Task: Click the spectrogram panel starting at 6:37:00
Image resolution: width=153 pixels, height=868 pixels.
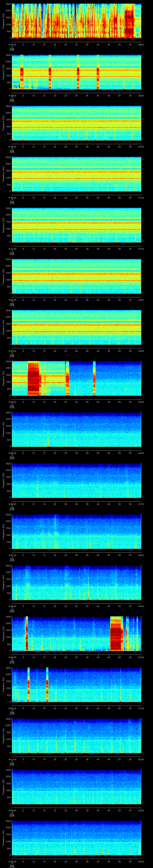Action: (77, 21)
